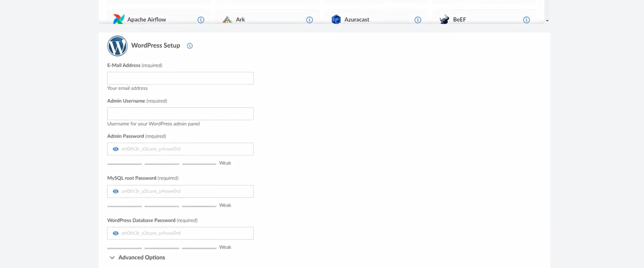The image size is (644, 268).
Task: Click the 'Admin Username (required)' label
Action: coord(137,101)
